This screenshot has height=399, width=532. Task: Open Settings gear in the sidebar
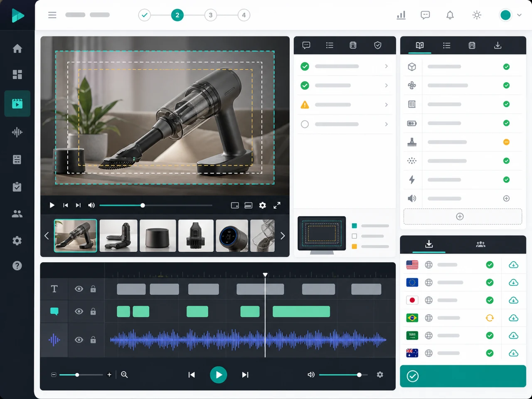[17, 241]
